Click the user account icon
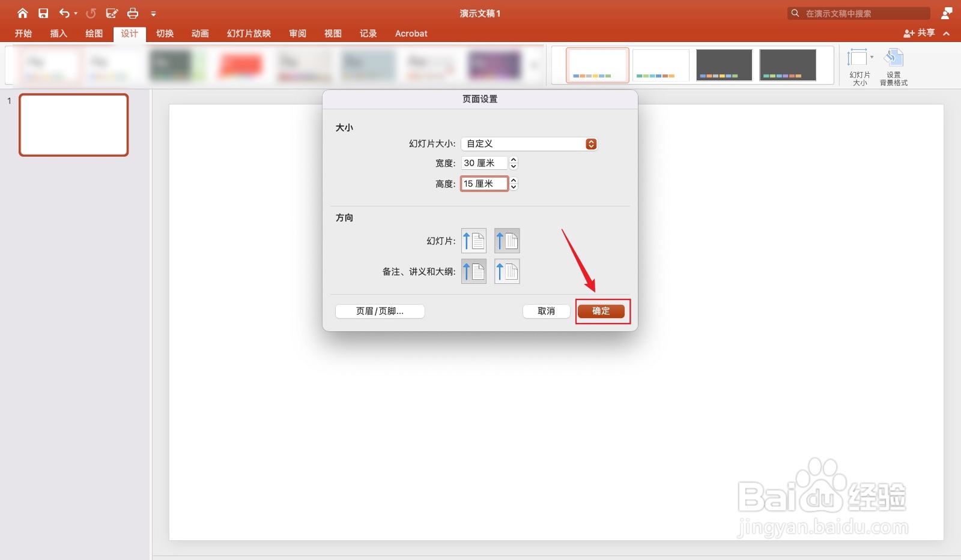Screen dimensions: 961x560 (947, 13)
